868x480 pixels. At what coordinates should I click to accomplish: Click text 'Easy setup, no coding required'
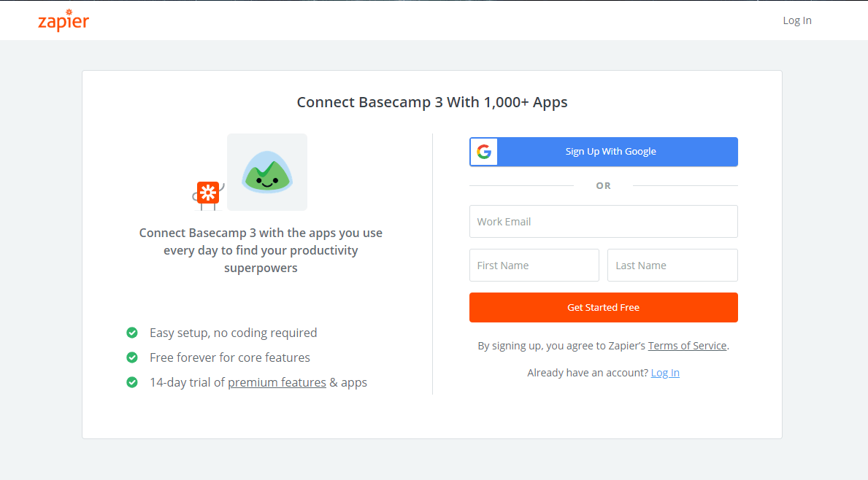[x=233, y=333]
